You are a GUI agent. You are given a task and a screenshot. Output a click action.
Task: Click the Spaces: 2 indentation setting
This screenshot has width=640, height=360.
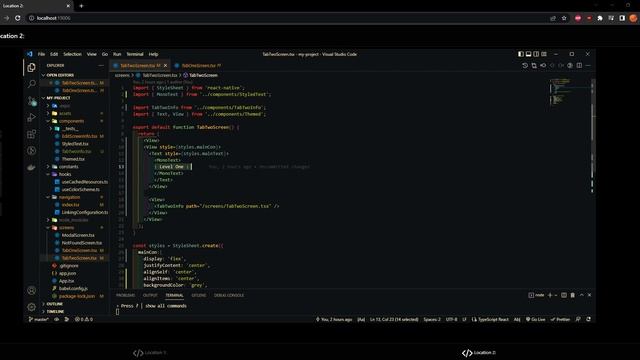tap(432, 319)
